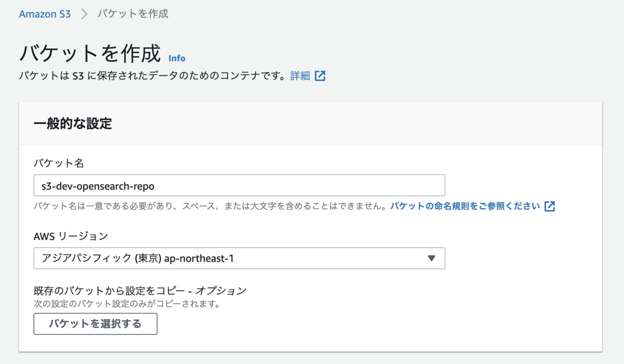Open the AWS リージョン dropdown

click(239, 258)
